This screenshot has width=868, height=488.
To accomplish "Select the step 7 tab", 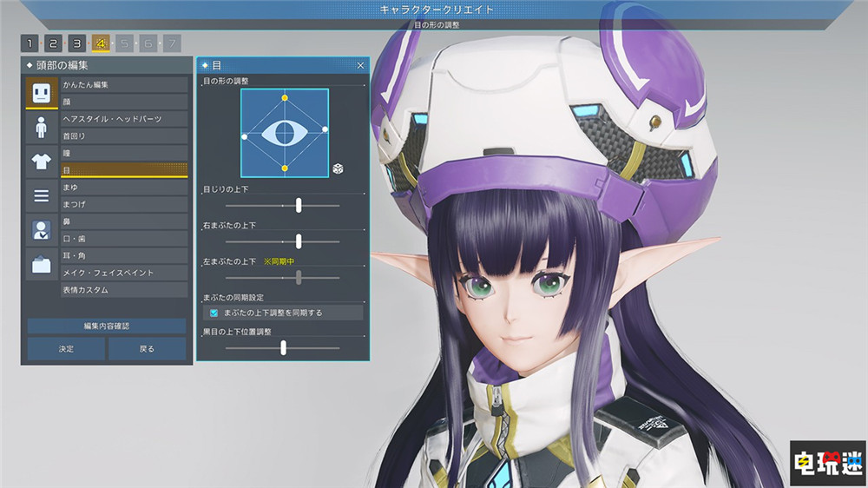I will click(172, 43).
